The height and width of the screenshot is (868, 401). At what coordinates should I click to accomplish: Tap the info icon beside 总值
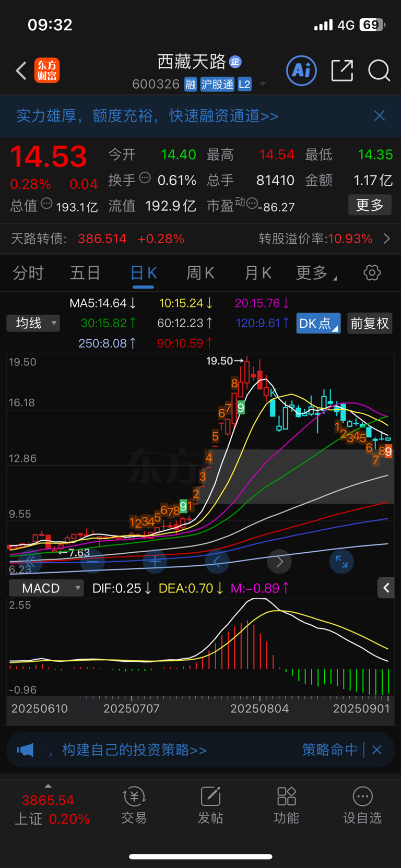pos(46,204)
